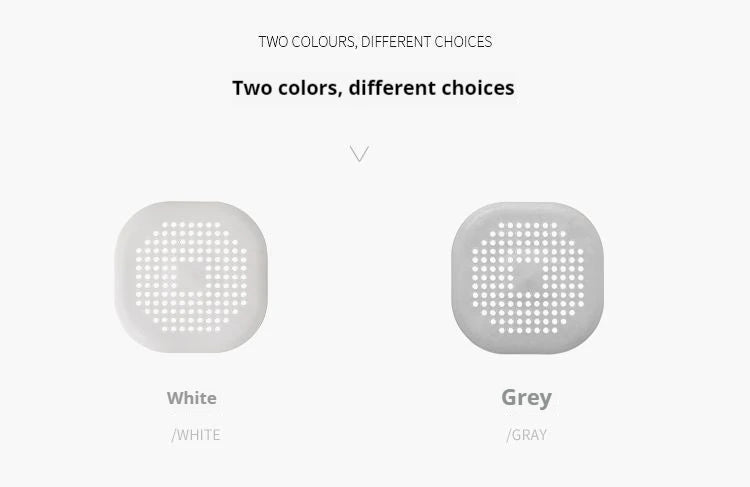This screenshot has width=750, height=487.
Task: Click the bold "White" label
Action: (191, 398)
